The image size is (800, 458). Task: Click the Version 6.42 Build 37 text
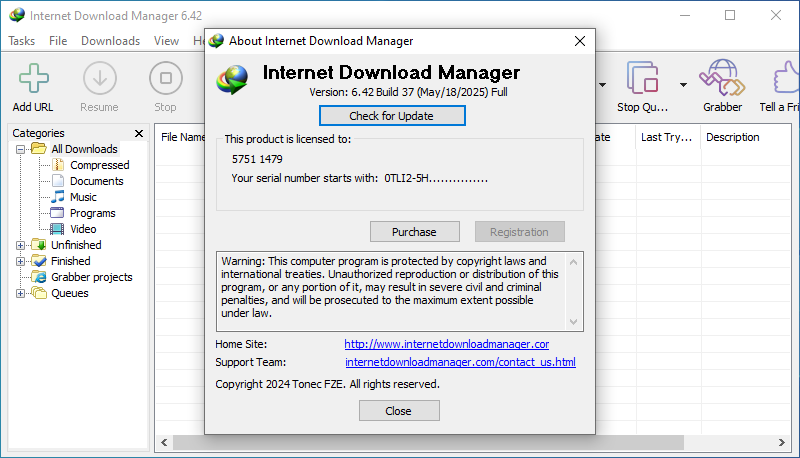pos(408,92)
